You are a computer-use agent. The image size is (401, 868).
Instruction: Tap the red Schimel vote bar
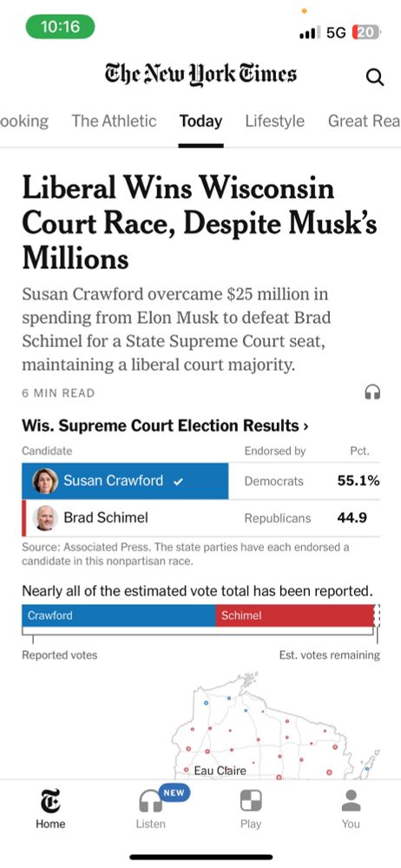[x=294, y=615]
